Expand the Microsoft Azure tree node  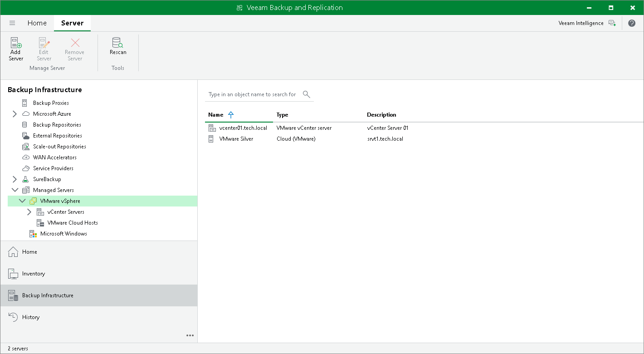tap(15, 114)
